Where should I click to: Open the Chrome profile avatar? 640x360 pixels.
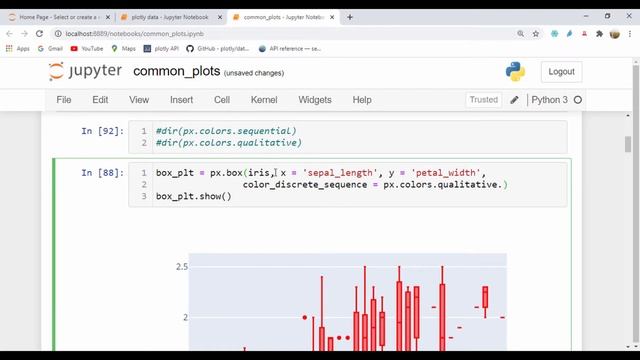(x=615, y=34)
